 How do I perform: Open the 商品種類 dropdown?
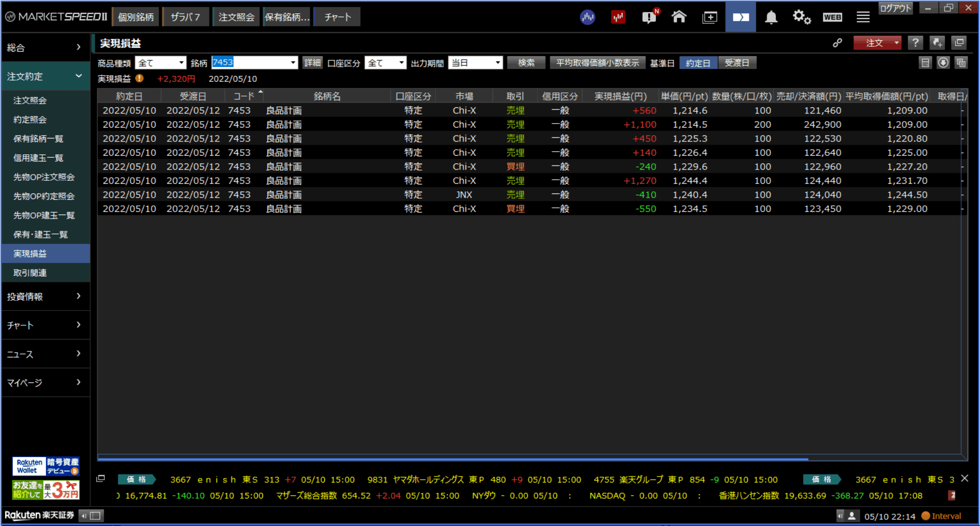pos(160,63)
